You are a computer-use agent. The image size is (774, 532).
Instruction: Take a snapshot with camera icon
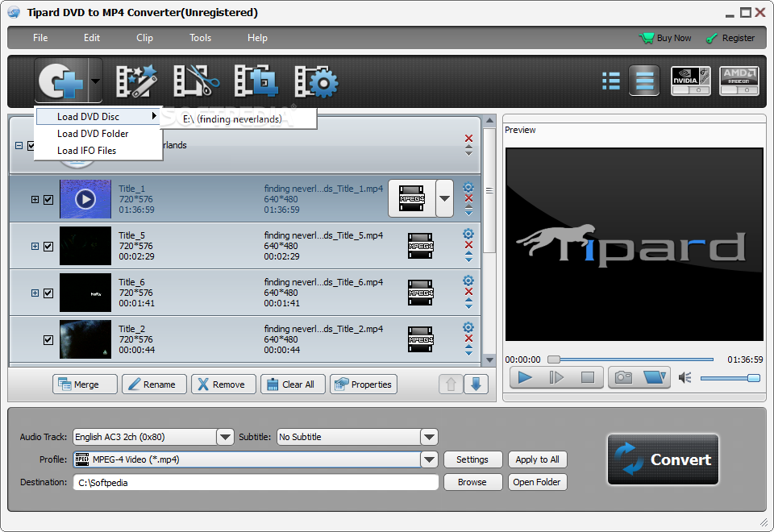[623, 378]
